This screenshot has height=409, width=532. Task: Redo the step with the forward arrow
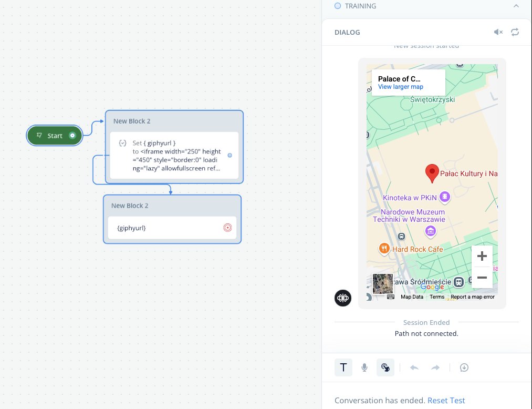(435, 367)
